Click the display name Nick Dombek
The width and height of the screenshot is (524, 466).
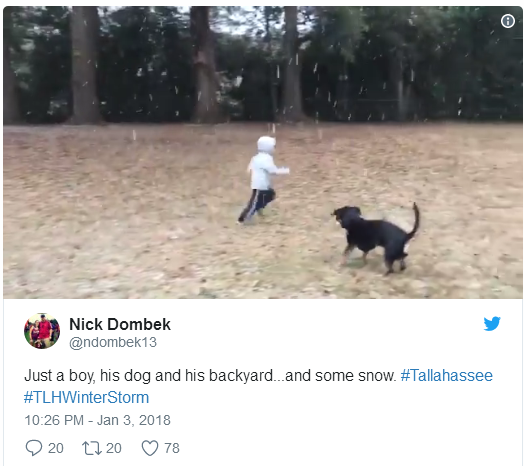(120, 324)
